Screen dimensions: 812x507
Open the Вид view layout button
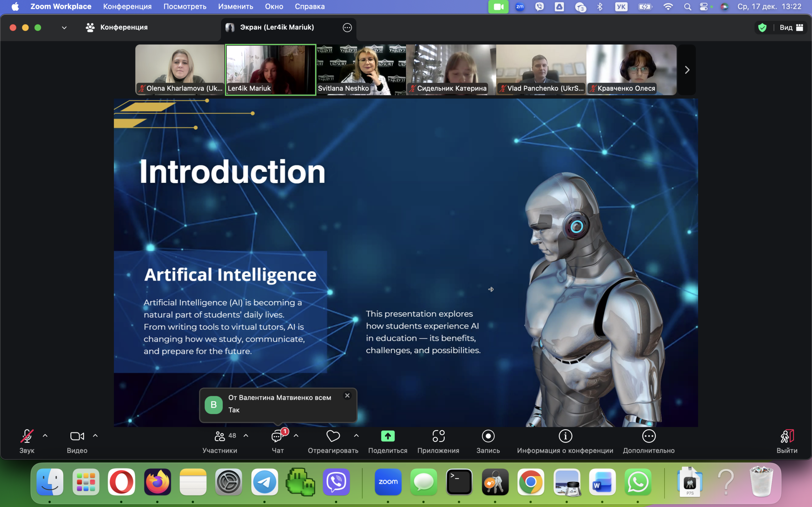[x=791, y=28]
